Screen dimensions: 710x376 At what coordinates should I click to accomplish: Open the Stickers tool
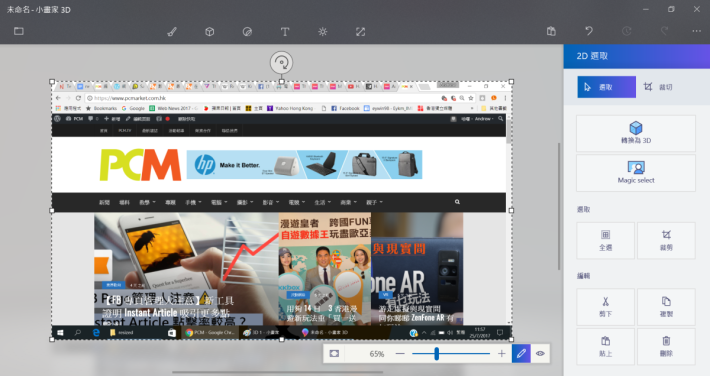(247, 32)
